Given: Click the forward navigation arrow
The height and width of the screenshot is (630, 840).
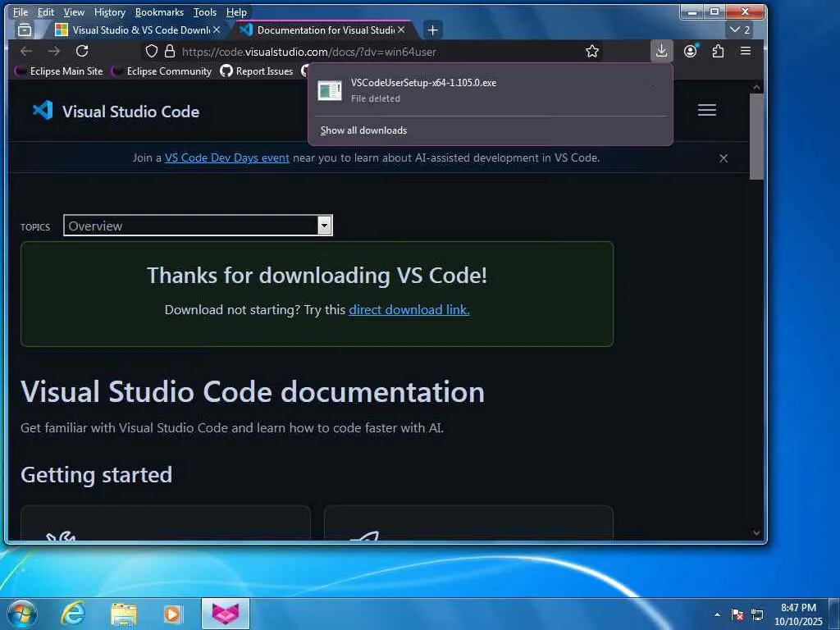Looking at the screenshot, I should pos(53,51).
